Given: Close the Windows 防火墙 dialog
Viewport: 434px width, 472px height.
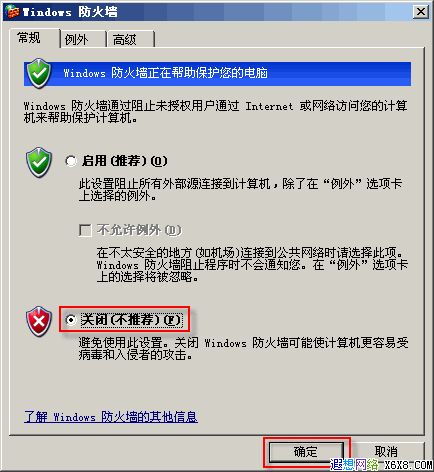Looking at the screenshot, I should click(421, 12).
